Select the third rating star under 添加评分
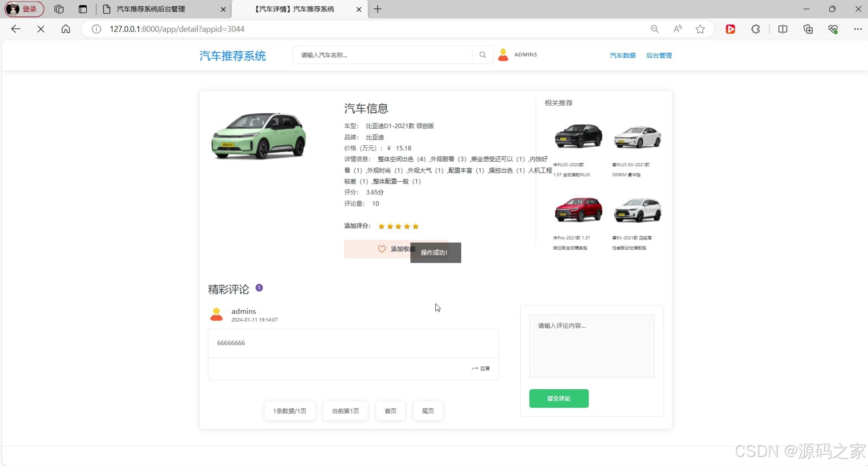 [398, 226]
